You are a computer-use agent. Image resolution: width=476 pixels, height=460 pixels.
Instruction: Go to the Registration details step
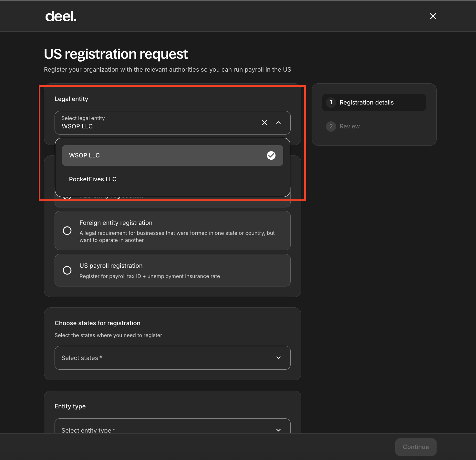point(367,103)
